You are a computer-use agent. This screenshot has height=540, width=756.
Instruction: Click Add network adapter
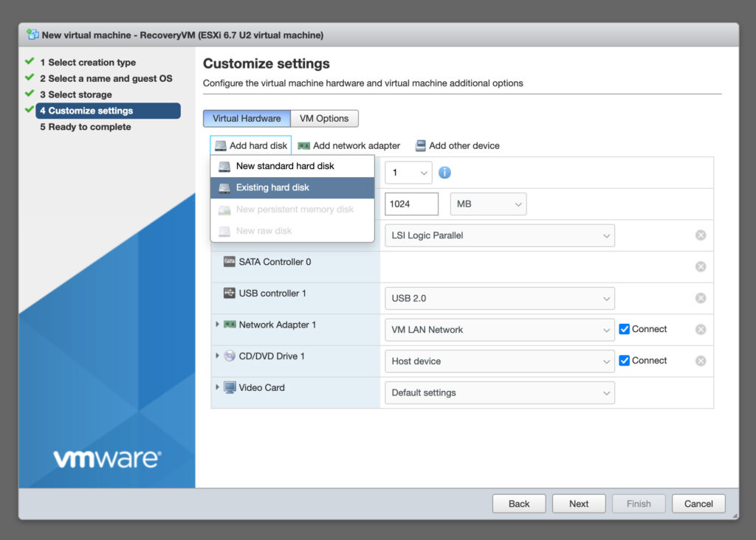(x=349, y=145)
